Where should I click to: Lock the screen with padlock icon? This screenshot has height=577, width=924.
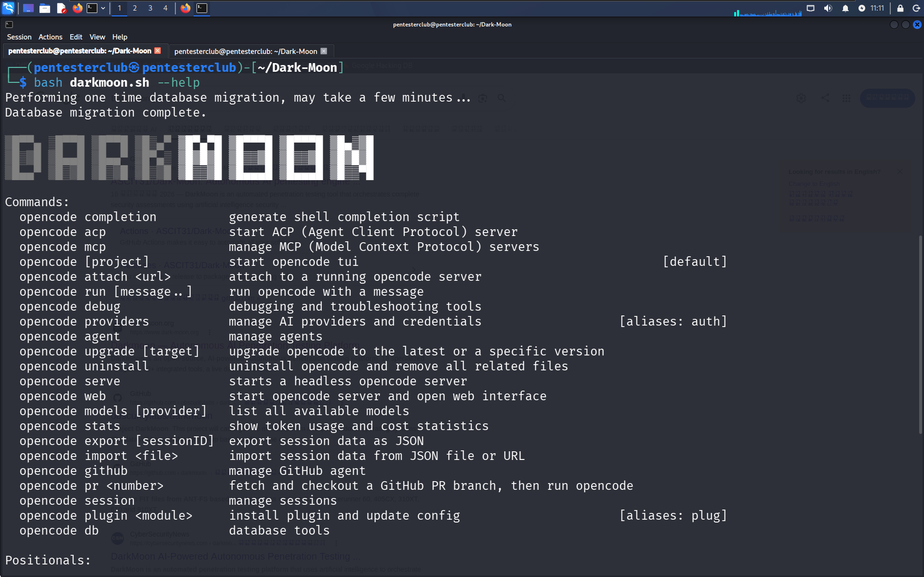click(900, 8)
